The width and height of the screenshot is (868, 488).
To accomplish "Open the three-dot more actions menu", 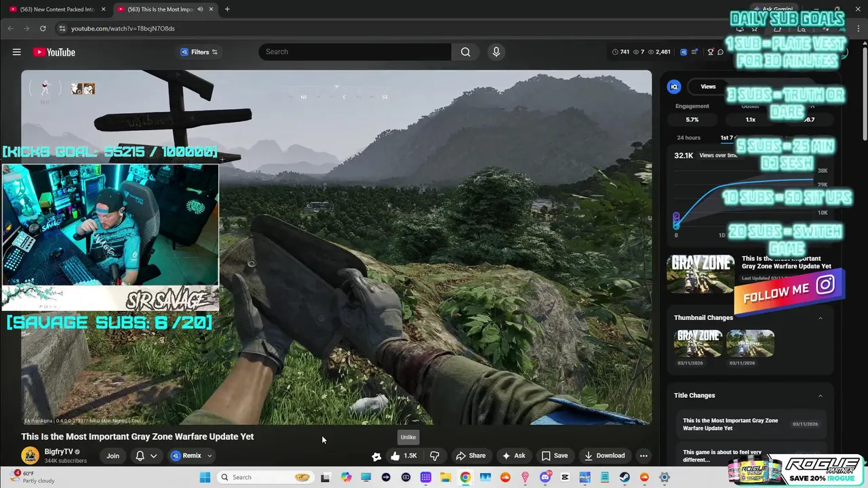I will pos(644,455).
